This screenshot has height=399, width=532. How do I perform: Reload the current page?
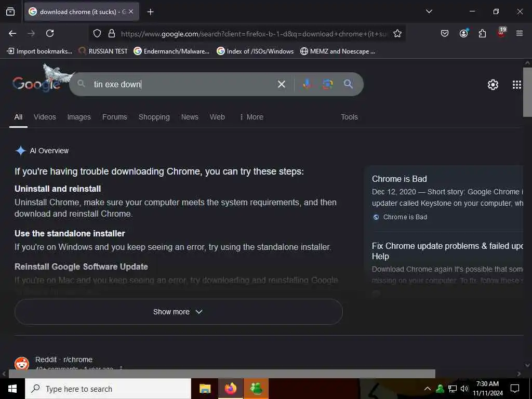click(x=50, y=33)
